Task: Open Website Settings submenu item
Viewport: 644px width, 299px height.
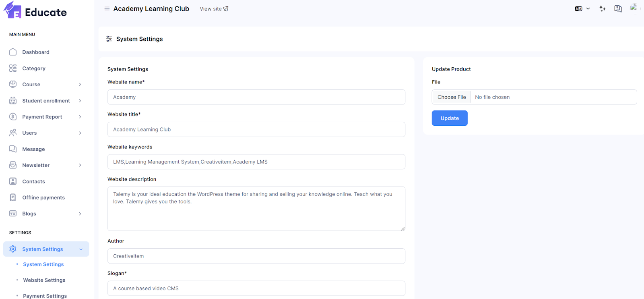Action: (x=44, y=280)
